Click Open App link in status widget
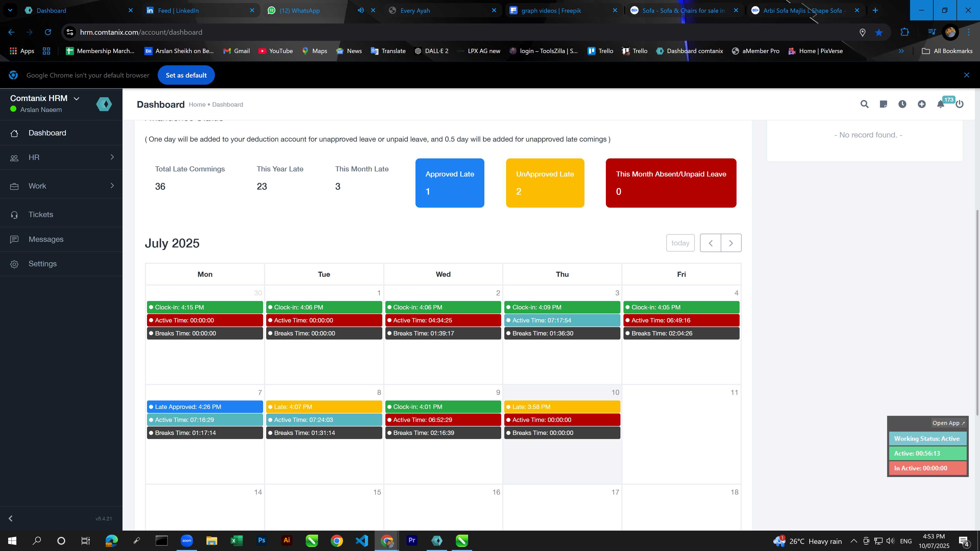 coord(948,423)
